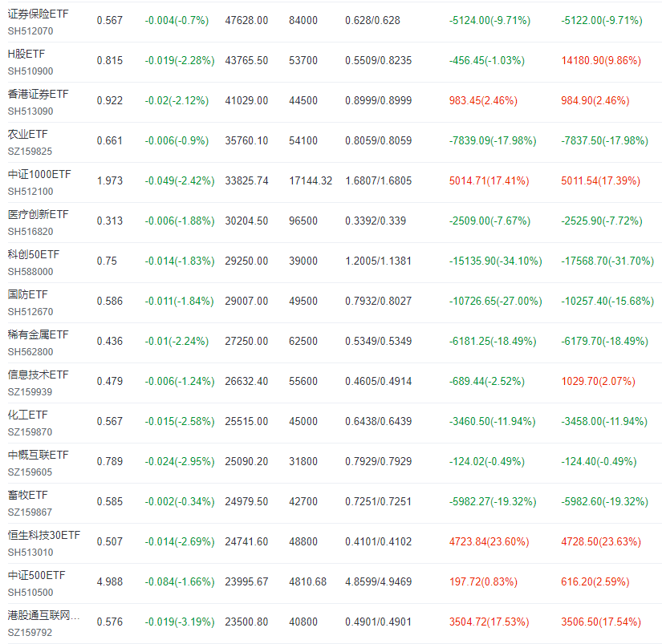Click cost 1.2005/1.1381
The width and height of the screenshot is (662, 644).
[x=378, y=261]
